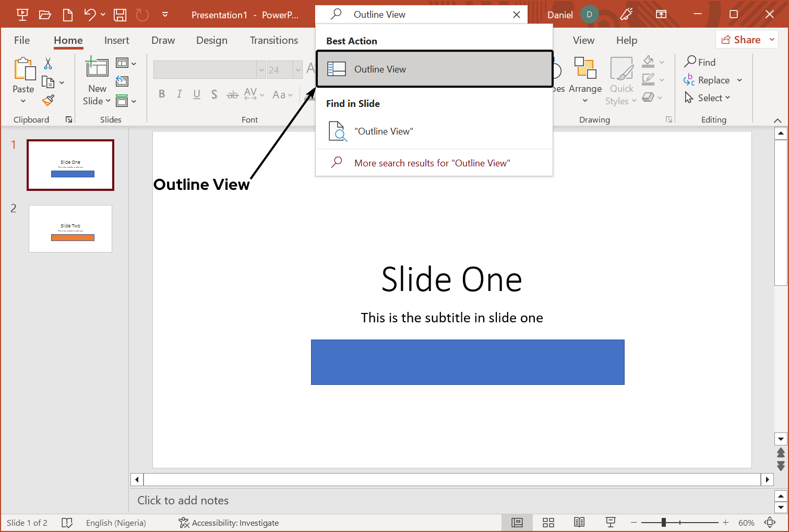
Task: Open more search results for Outline View
Action: pos(432,163)
